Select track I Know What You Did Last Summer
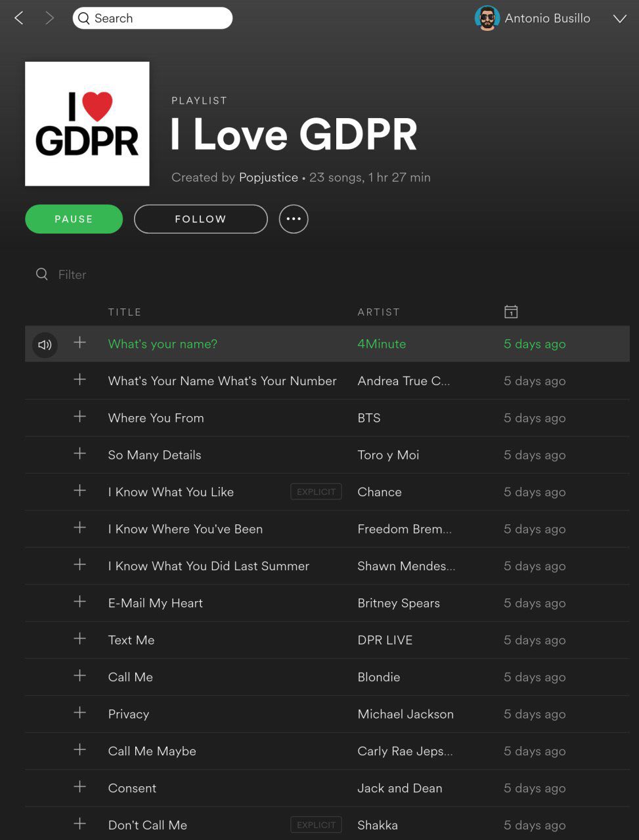 click(x=208, y=566)
